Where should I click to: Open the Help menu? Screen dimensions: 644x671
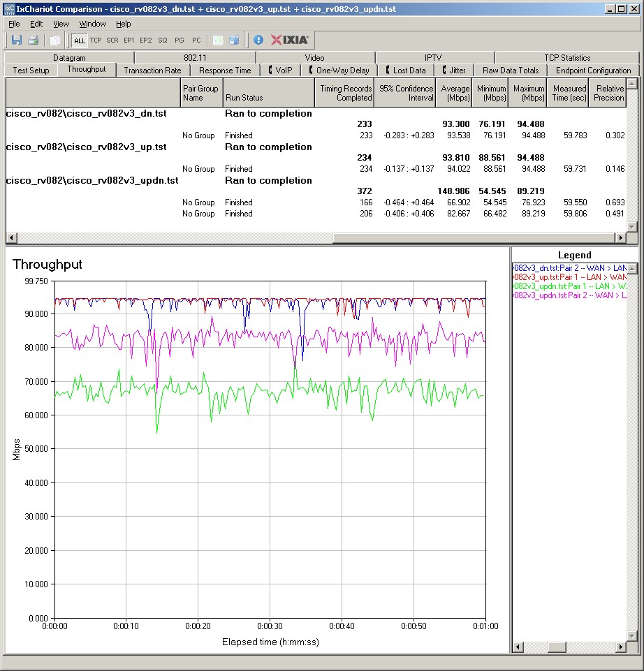click(124, 24)
